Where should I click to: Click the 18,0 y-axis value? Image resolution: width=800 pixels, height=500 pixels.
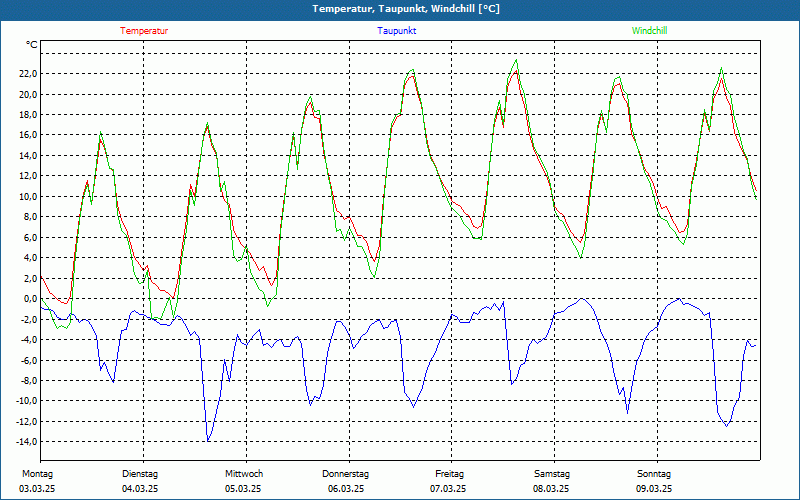pyautogui.click(x=28, y=114)
